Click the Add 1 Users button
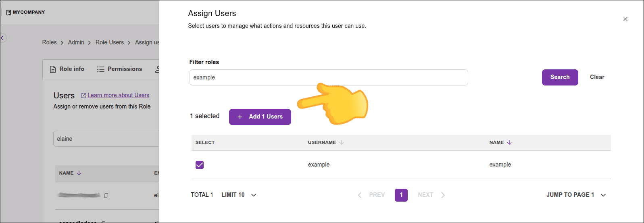 (x=260, y=117)
